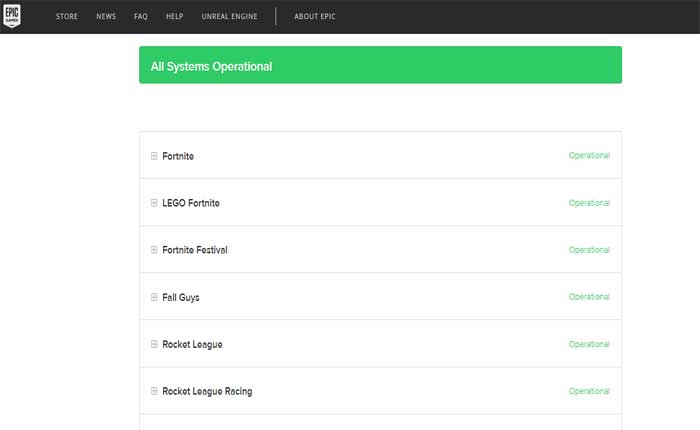Click the Operational status next to Rocket League
700x430 pixels.
point(589,344)
